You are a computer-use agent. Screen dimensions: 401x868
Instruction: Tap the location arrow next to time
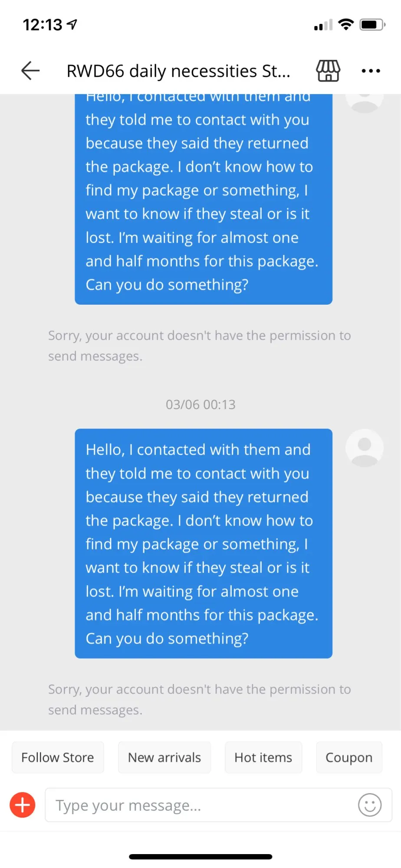(x=72, y=25)
